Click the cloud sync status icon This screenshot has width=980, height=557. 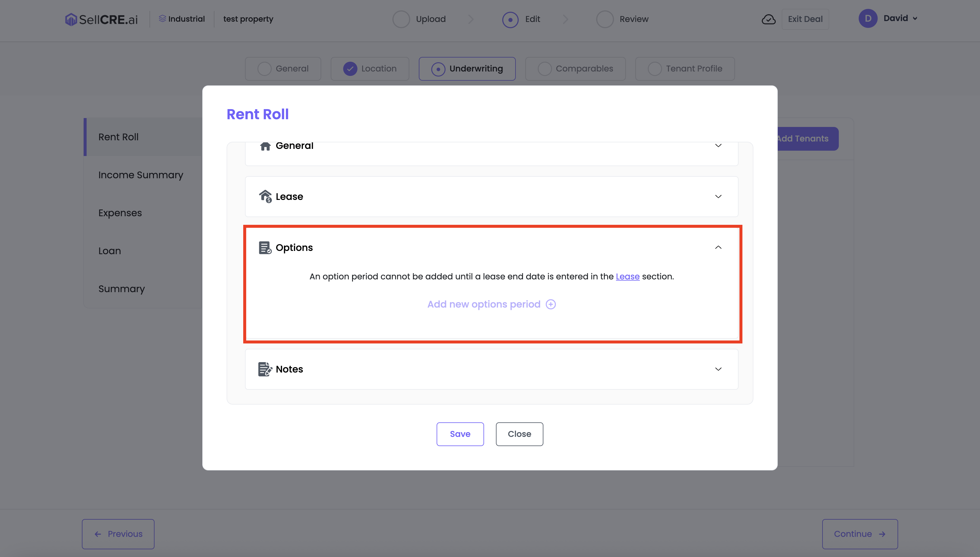point(769,19)
